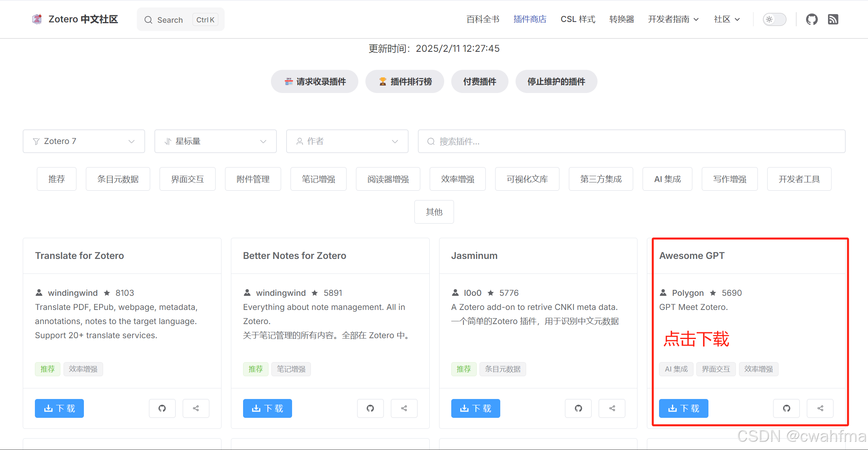Click the 搜索插件 search field
The height and width of the screenshot is (450, 868).
coord(631,141)
